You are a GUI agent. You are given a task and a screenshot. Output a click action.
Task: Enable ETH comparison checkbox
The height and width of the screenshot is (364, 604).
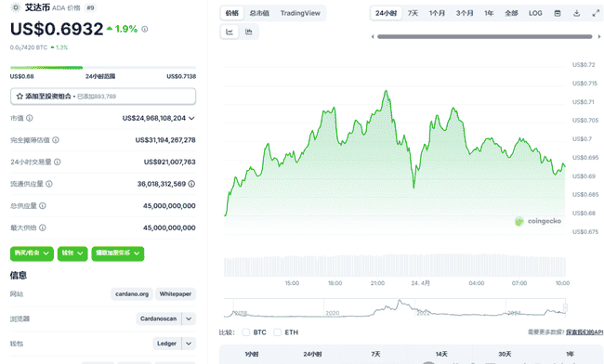(x=277, y=332)
